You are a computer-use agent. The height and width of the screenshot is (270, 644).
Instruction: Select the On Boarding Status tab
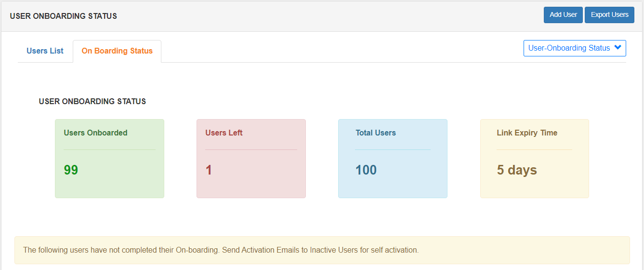pyautogui.click(x=117, y=51)
